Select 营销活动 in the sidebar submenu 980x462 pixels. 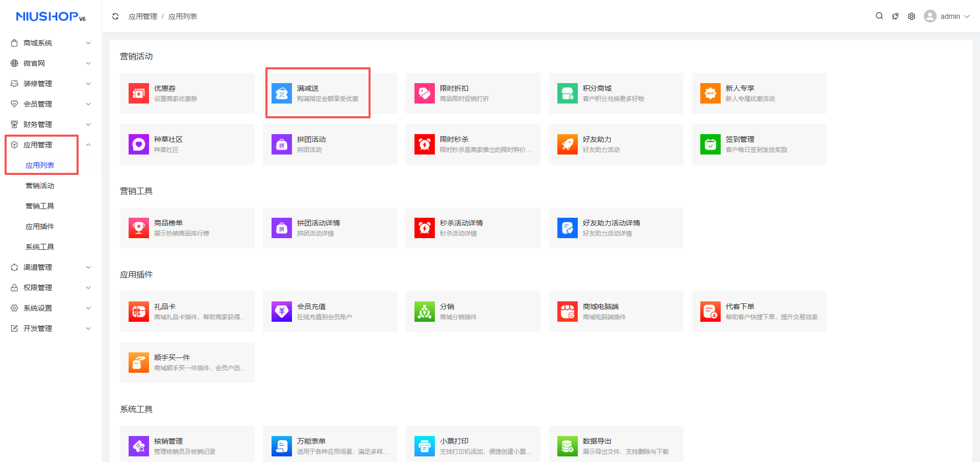tap(40, 186)
